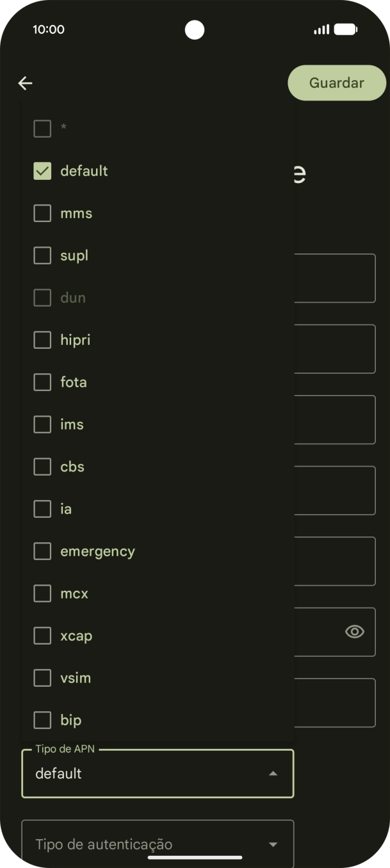Toggle password visibility eye icon
The height and width of the screenshot is (868, 390).
354,632
